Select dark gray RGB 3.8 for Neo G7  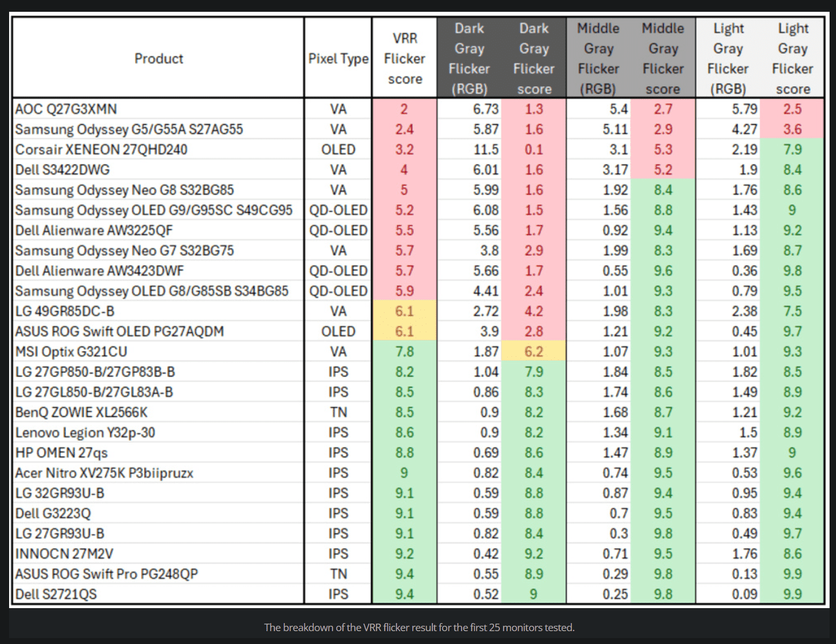pyautogui.click(x=469, y=251)
